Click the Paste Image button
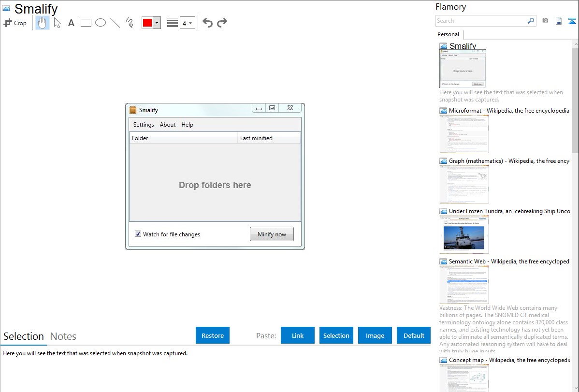 pyautogui.click(x=375, y=335)
